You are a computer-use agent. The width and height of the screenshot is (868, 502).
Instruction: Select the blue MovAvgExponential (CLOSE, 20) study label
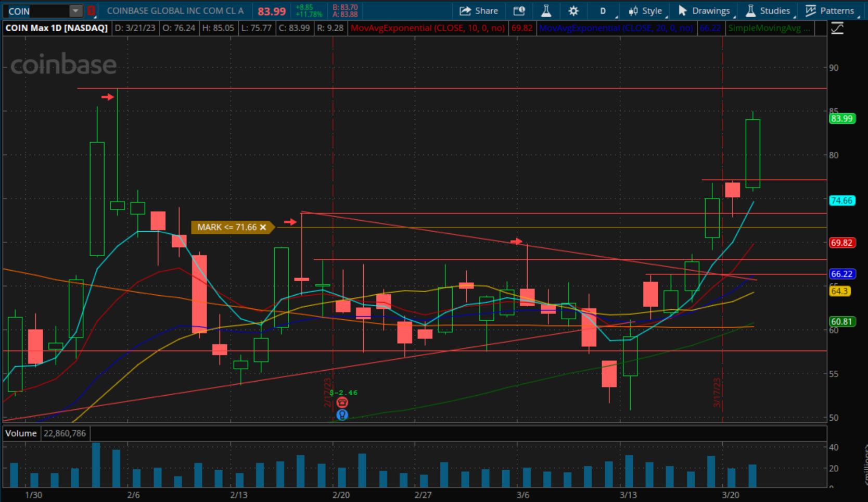pyautogui.click(x=616, y=28)
